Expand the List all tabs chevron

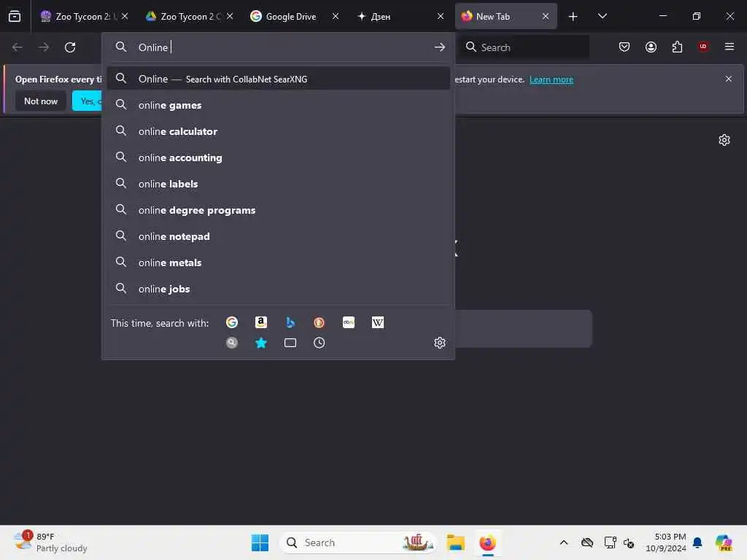coord(602,16)
